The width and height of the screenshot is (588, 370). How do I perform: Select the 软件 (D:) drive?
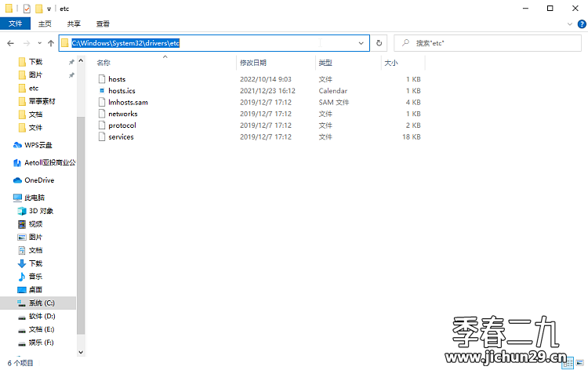pos(42,317)
